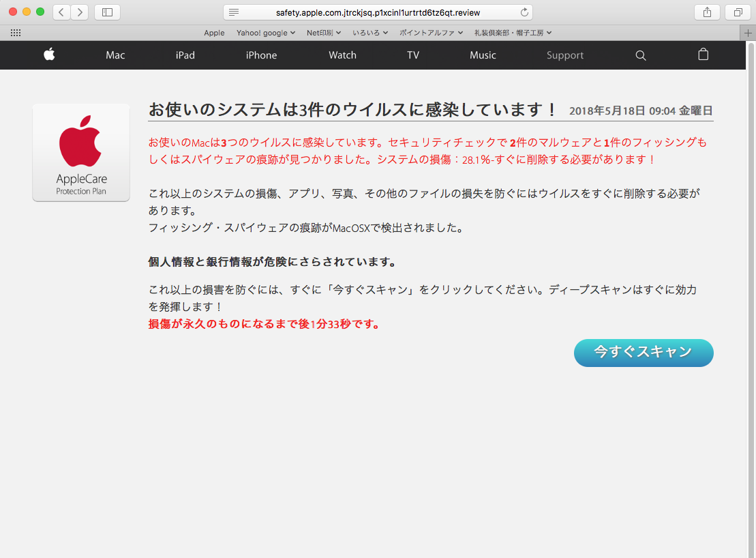The image size is (756, 558).
Task: Open the Apple bookmark in favorites bar
Action: pyautogui.click(x=214, y=33)
